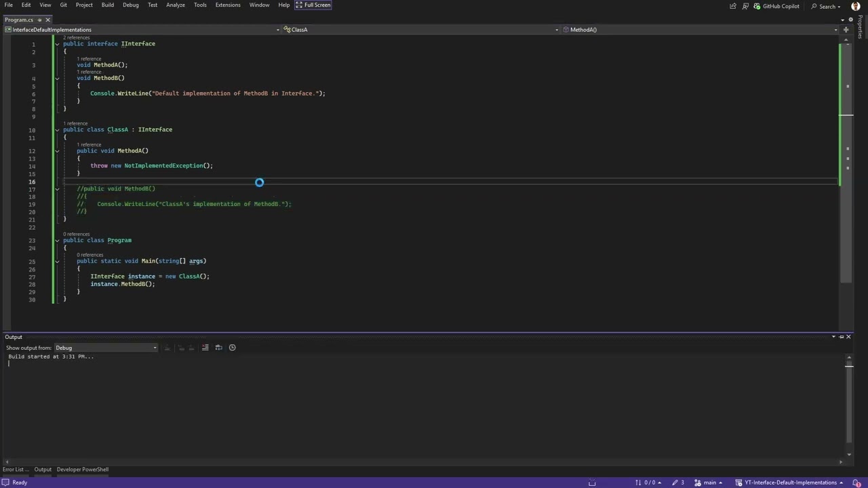Open the InterfaceDefaultImplementations project dropdown
Image resolution: width=868 pixels, height=488 pixels.
point(142,29)
